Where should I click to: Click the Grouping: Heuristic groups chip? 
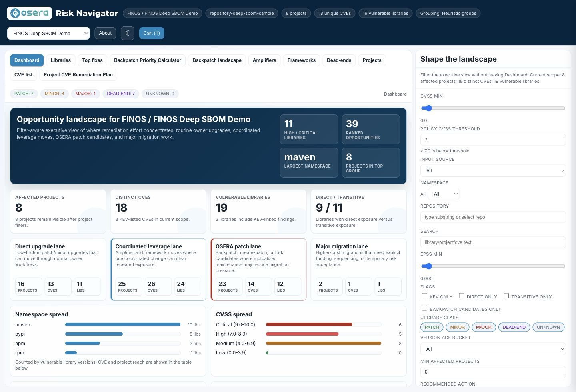point(448,13)
